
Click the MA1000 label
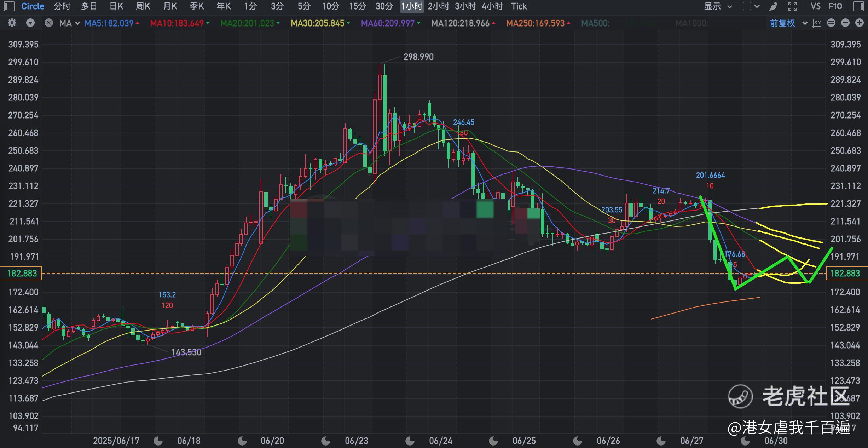click(x=691, y=23)
